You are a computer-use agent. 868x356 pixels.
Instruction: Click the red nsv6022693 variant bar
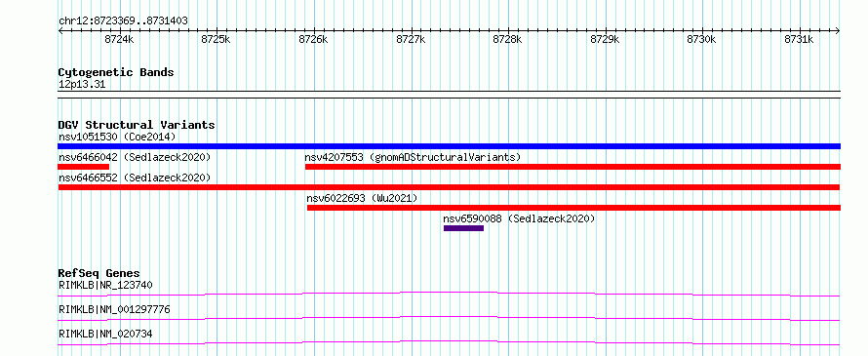pos(574,208)
